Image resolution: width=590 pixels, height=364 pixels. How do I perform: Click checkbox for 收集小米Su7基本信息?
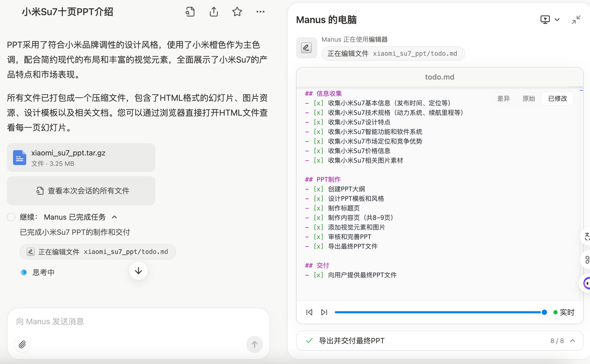(318, 103)
